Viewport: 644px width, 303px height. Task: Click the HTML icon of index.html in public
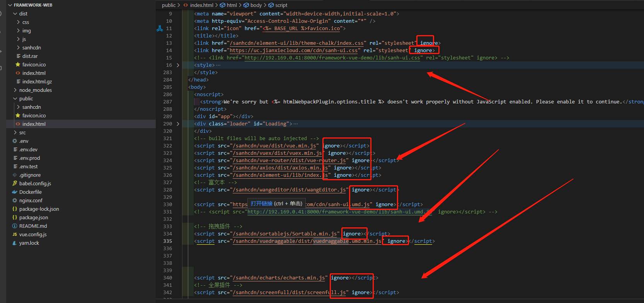click(x=18, y=124)
